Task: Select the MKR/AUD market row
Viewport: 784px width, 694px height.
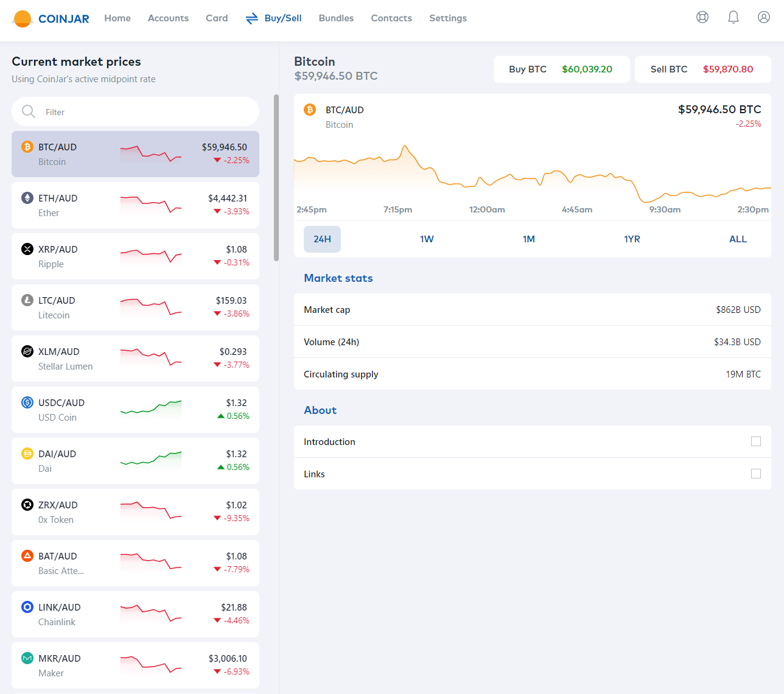Action: click(x=135, y=665)
